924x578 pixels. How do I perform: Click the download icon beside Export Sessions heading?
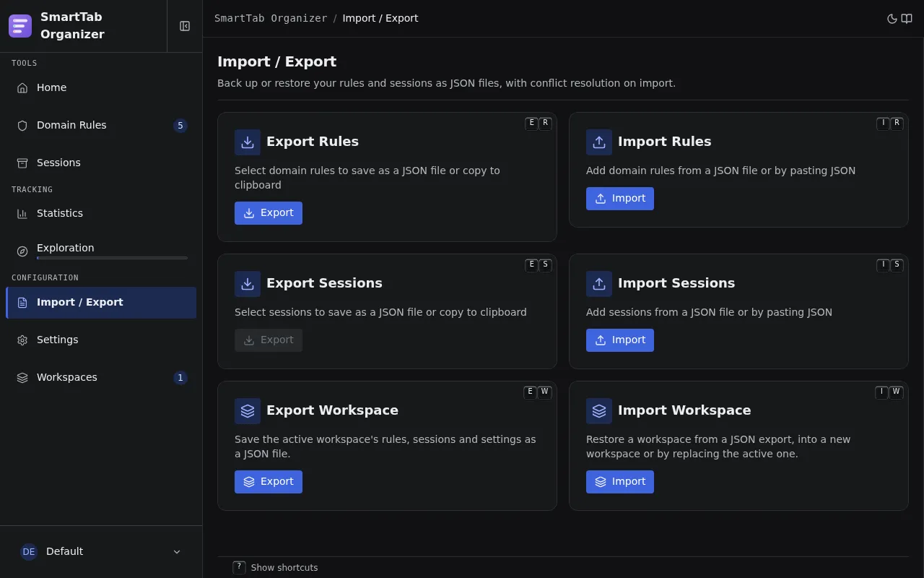coord(248,284)
